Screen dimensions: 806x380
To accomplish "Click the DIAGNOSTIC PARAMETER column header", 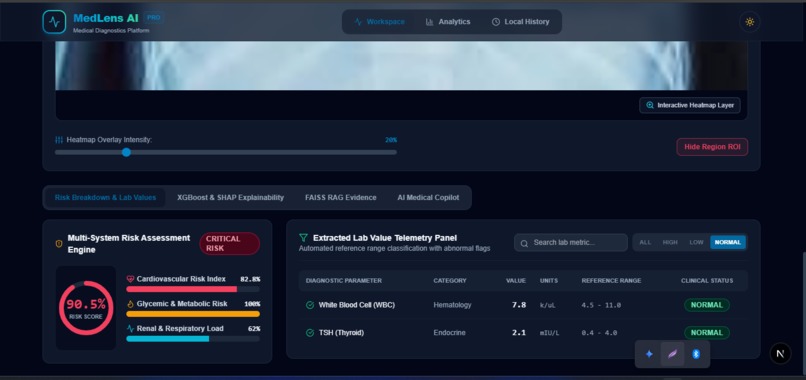I will [343, 281].
